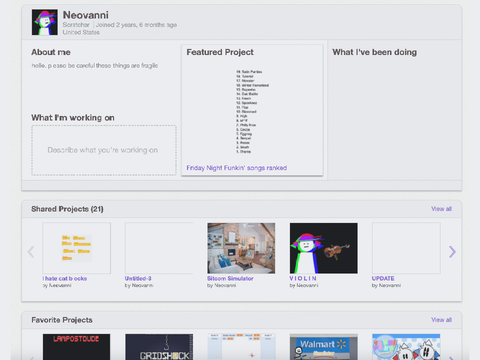The image size is (480, 360).
Task: Open the VIOLIN project thumbnail
Action: pyautogui.click(x=324, y=248)
